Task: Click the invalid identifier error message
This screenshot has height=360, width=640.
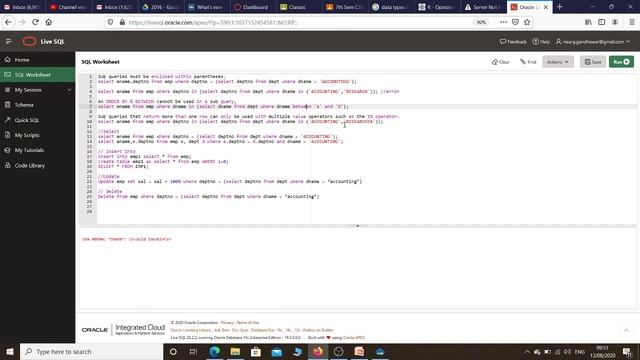Action: [127, 239]
